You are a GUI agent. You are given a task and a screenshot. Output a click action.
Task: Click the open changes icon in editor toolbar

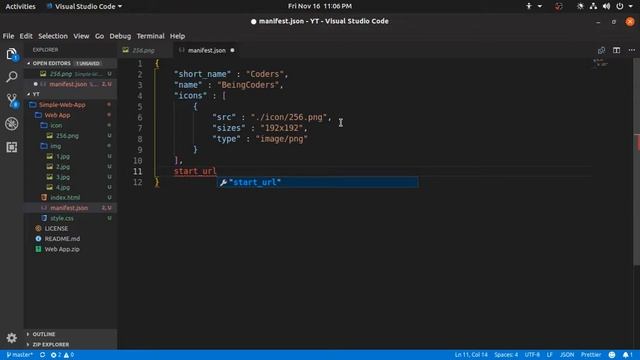[601, 50]
